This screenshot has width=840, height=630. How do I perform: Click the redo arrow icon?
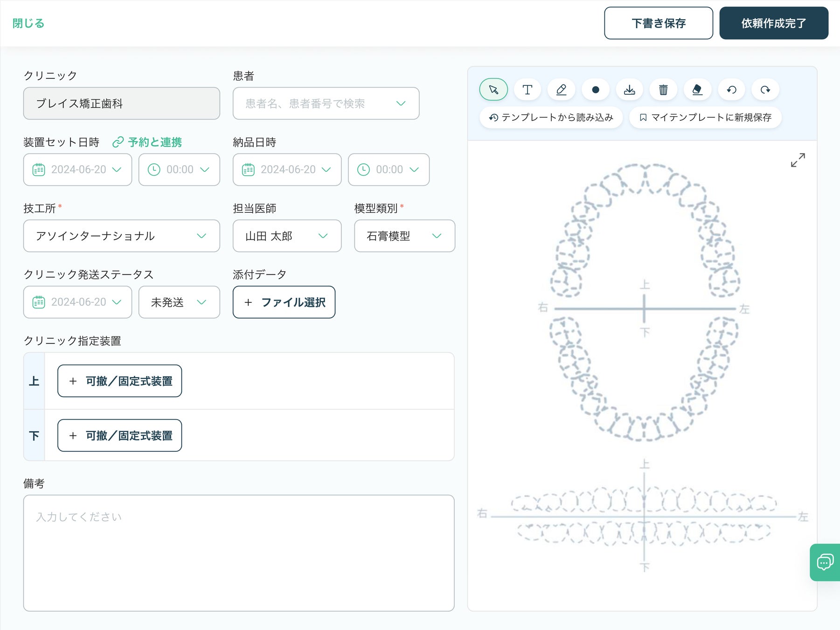pyautogui.click(x=765, y=90)
